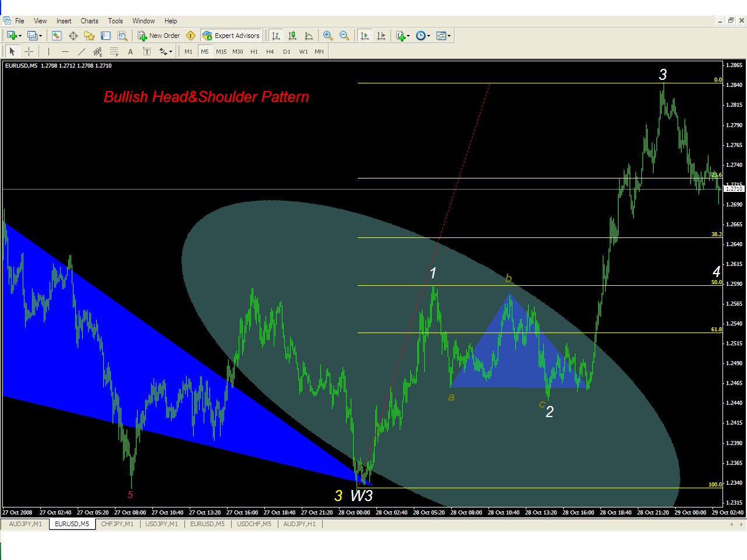747x560 pixels.
Task: Open the Data Window crosshair icon
Action: (73, 36)
